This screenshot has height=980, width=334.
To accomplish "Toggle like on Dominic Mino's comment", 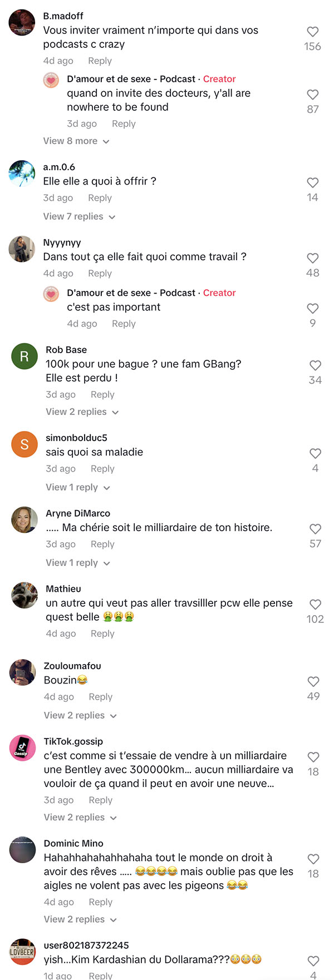I will click(313, 859).
